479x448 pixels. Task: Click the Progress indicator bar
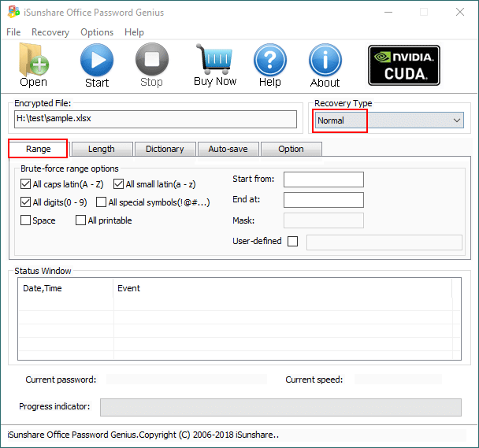pos(280,407)
